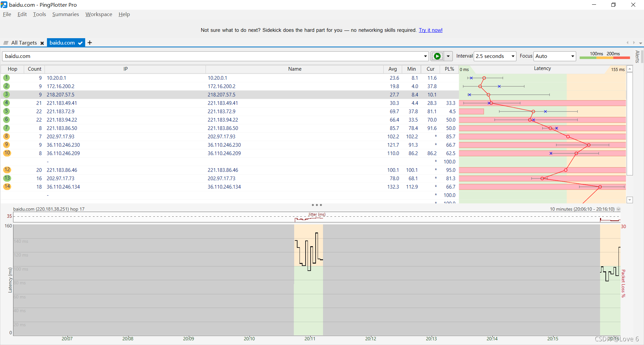Switch to the All Targets tab
This screenshot has width=644, height=345.
[24, 43]
